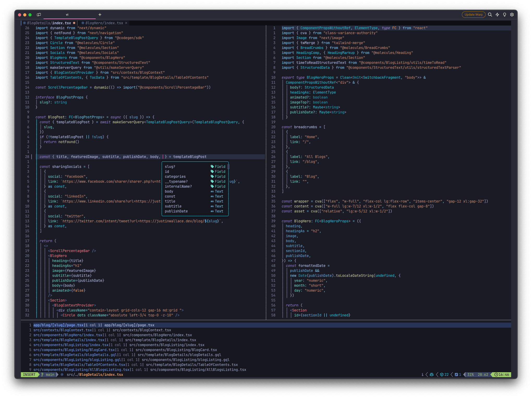Select 'internalName?' completion suggestion
The height and width of the screenshot is (398, 532).
[195, 186]
